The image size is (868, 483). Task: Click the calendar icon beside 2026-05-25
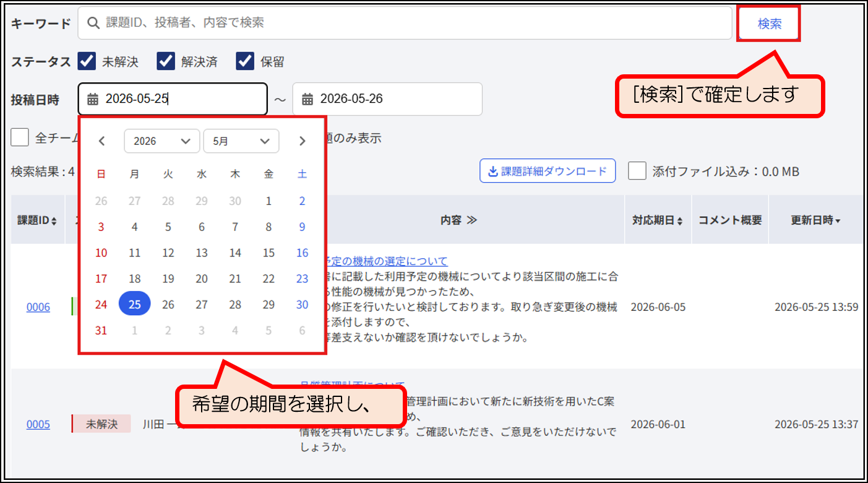pyautogui.click(x=92, y=99)
